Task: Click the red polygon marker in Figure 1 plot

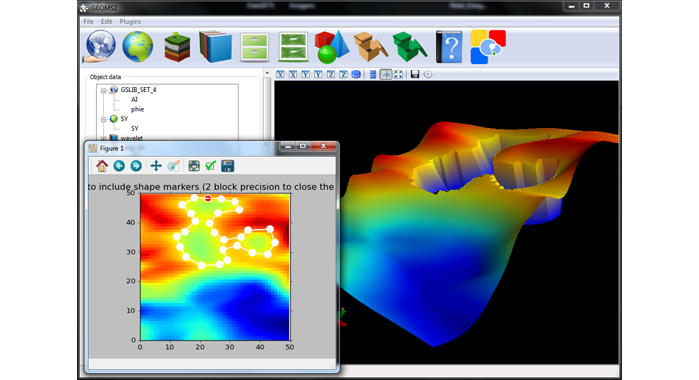Action: click(208, 198)
